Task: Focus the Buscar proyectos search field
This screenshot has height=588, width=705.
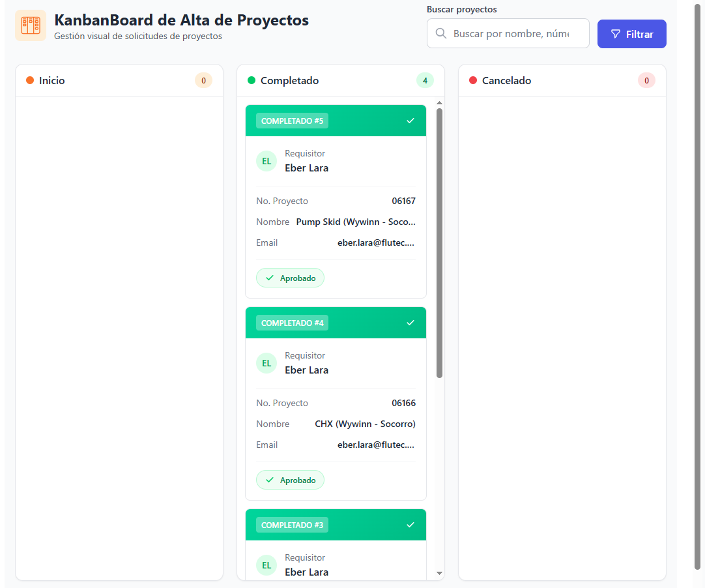Action: pyautogui.click(x=511, y=33)
